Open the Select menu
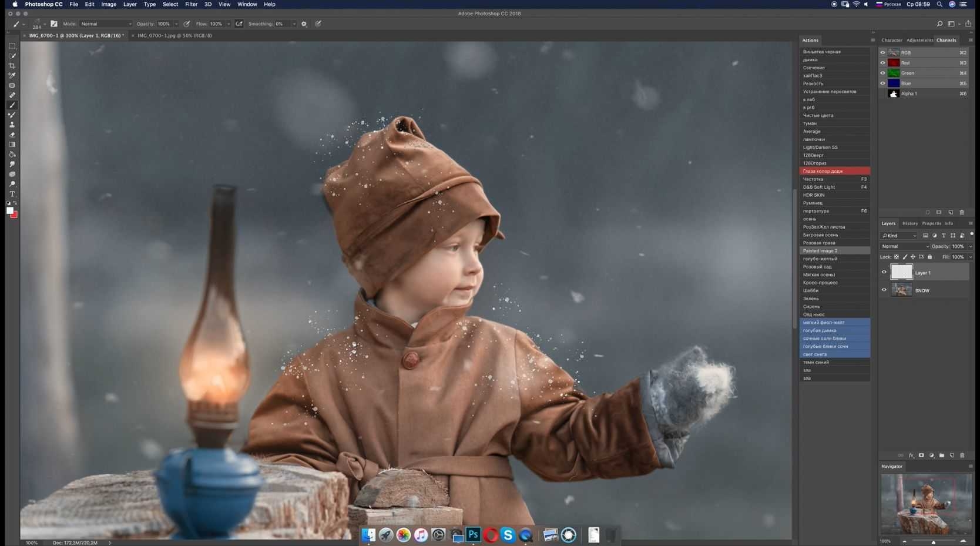The height and width of the screenshot is (546, 980). coord(170,4)
